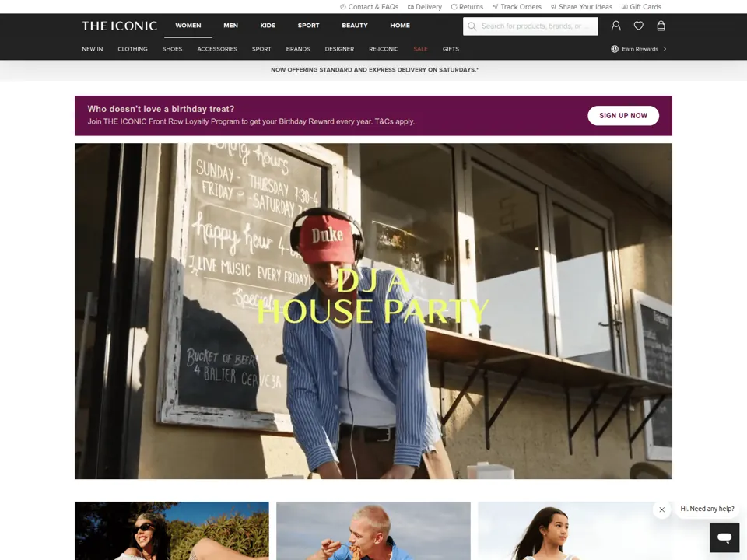Viewport: 747px width, 560px height.
Task: Click the birthday treat loyalty banner heading
Action: pos(161,109)
